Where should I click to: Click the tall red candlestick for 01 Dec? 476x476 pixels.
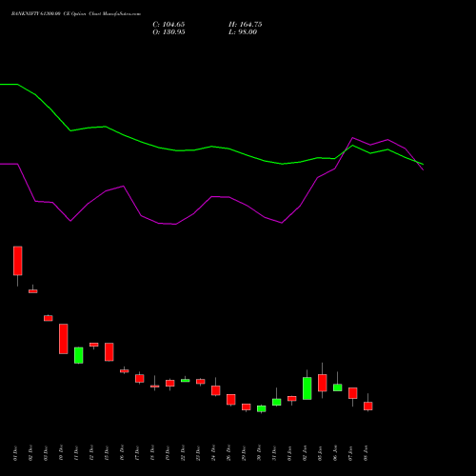click(x=18, y=261)
